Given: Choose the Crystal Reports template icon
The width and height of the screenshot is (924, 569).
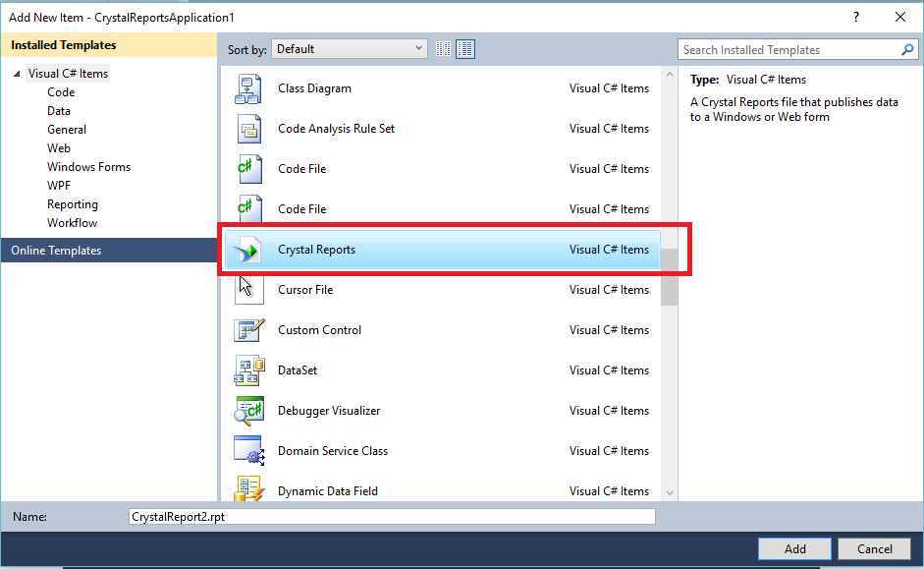Looking at the screenshot, I should click(246, 250).
